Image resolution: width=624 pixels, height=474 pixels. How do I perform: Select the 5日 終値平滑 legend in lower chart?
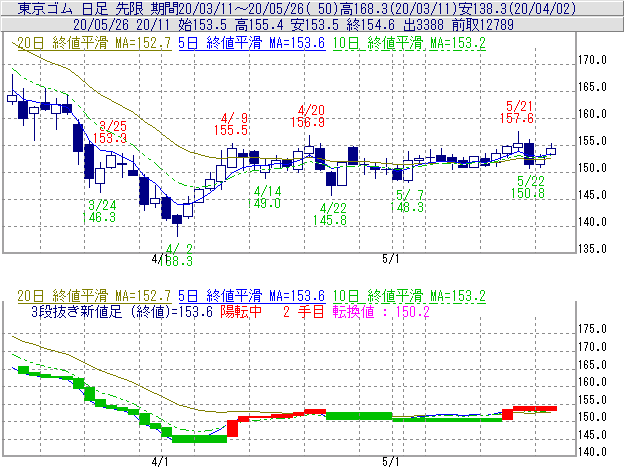[x=252, y=296]
